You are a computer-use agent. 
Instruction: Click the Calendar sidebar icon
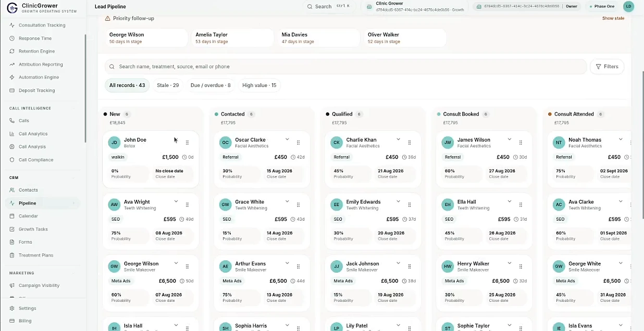click(x=12, y=216)
